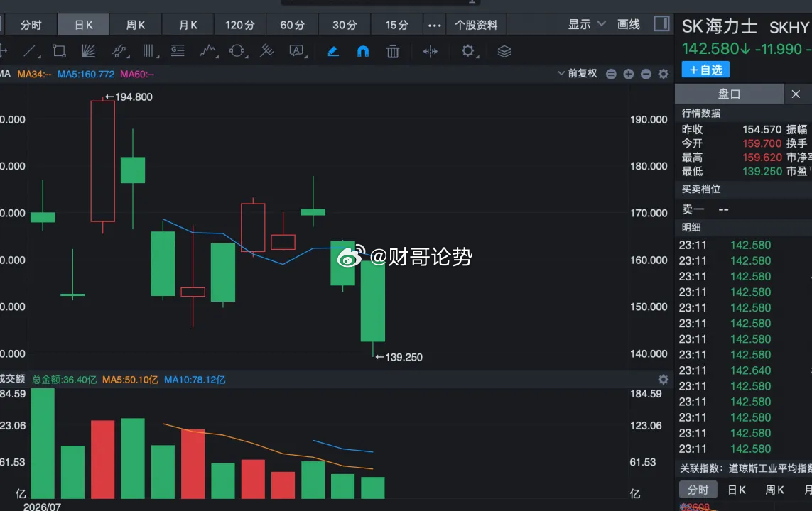The width and height of the screenshot is (812, 511).
Task: Select the text annotation tool
Action: pyautogui.click(x=297, y=50)
